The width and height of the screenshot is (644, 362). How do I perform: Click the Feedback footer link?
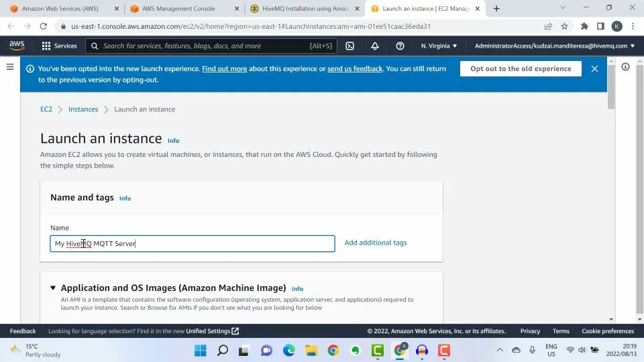coord(23,330)
